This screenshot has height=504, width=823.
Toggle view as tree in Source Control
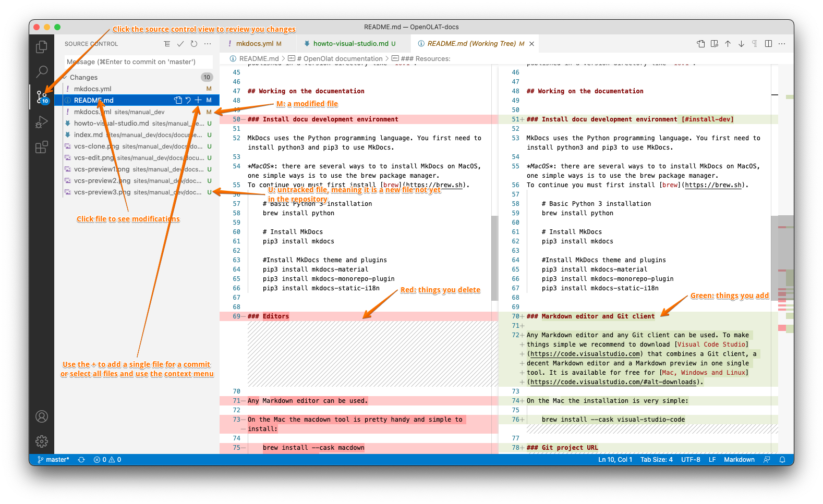coord(167,44)
